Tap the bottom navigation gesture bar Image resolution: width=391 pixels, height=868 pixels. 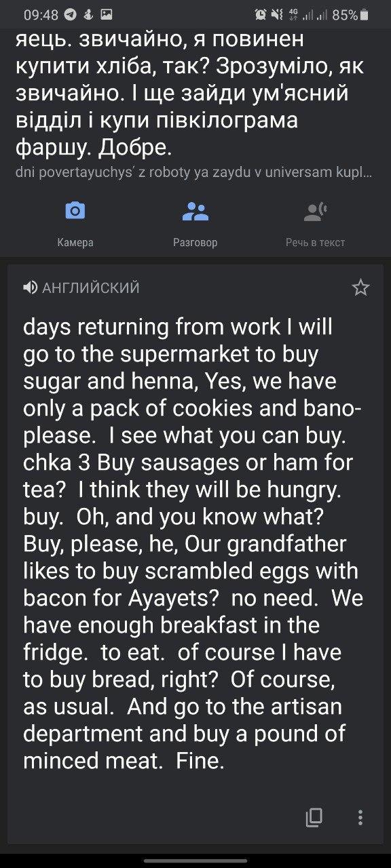(195, 861)
